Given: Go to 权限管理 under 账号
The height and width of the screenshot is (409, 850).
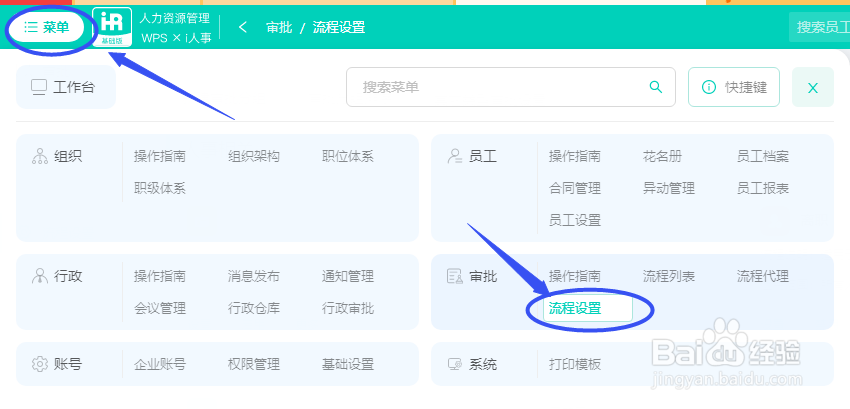Looking at the screenshot, I should (x=254, y=364).
